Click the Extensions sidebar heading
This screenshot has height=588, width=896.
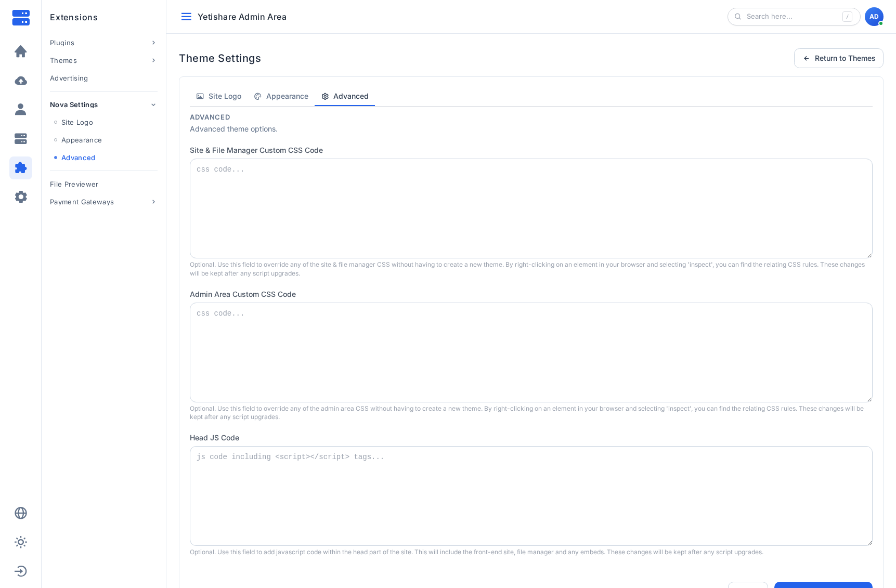tap(74, 17)
